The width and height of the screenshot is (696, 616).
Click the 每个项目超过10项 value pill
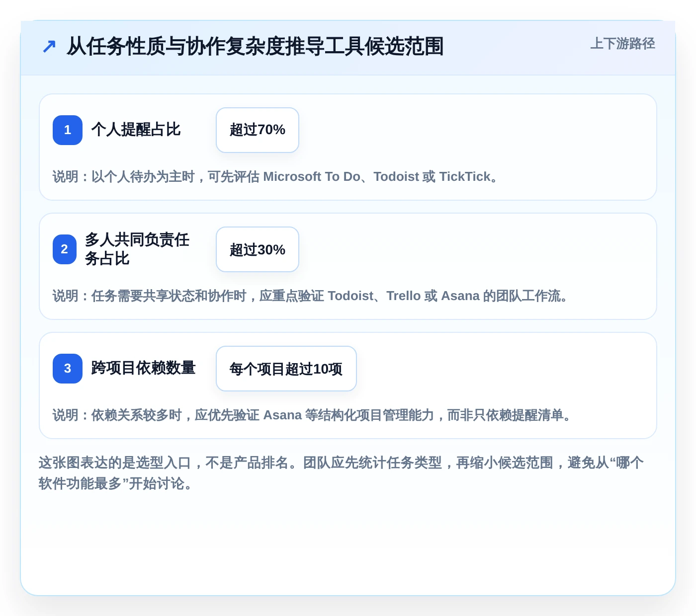pos(286,369)
